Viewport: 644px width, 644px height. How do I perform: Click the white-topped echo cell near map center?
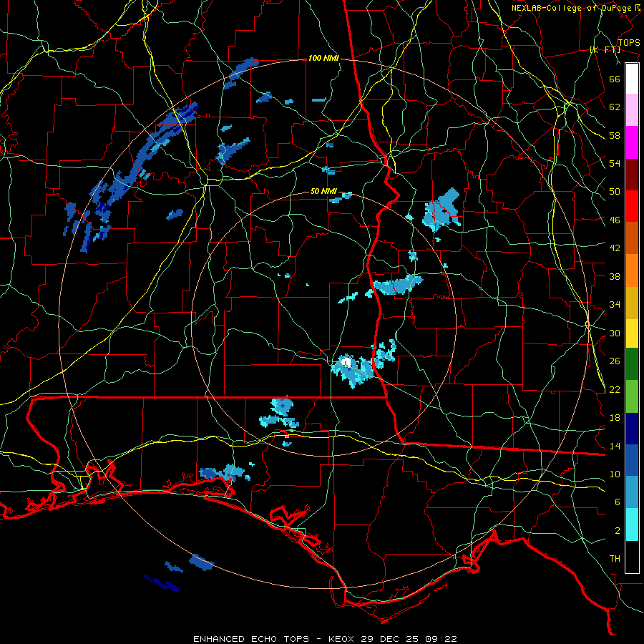click(x=346, y=362)
